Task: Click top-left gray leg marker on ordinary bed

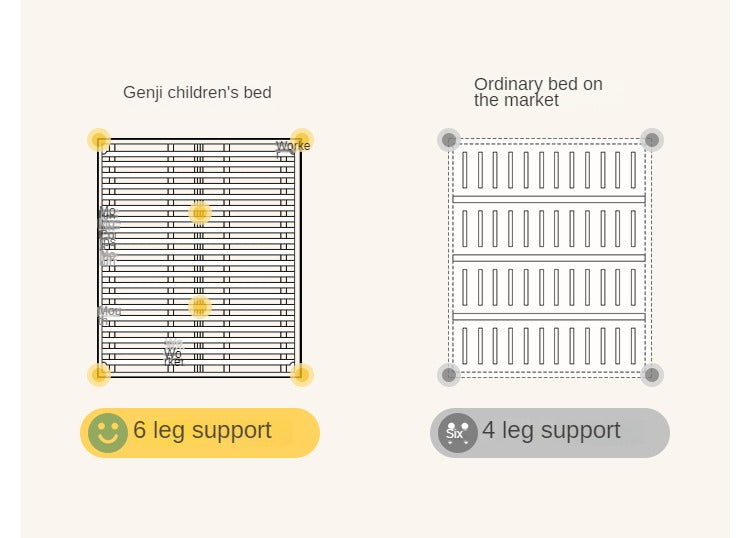Action: tap(449, 140)
